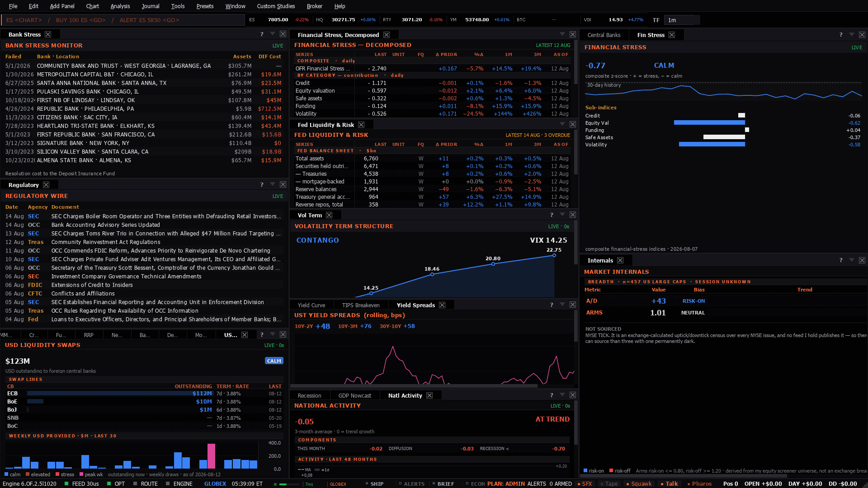Close the Financial Stress, Decomposed tab

coord(387,35)
